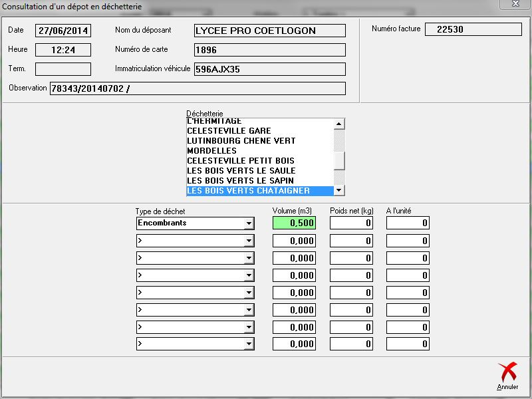Expand the second Type de déchet dropdown
The image size is (532, 399).
coord(249,241)
